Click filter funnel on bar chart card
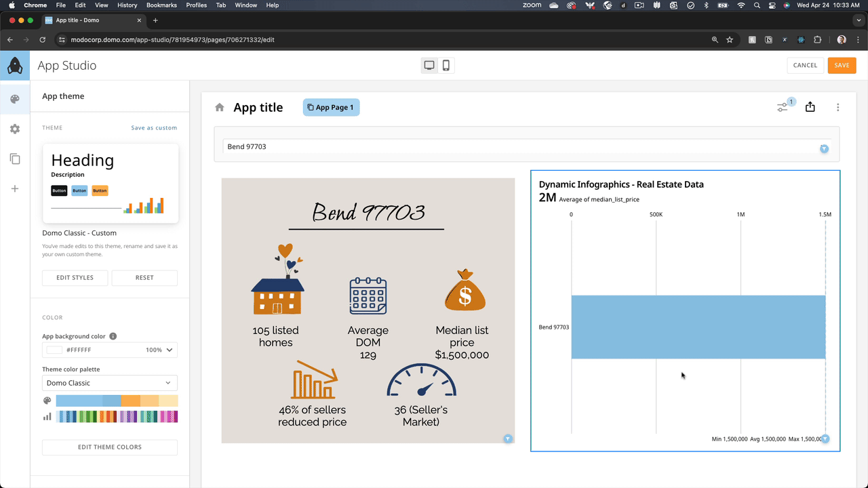868x488 pixels. (x=825, y=439)
